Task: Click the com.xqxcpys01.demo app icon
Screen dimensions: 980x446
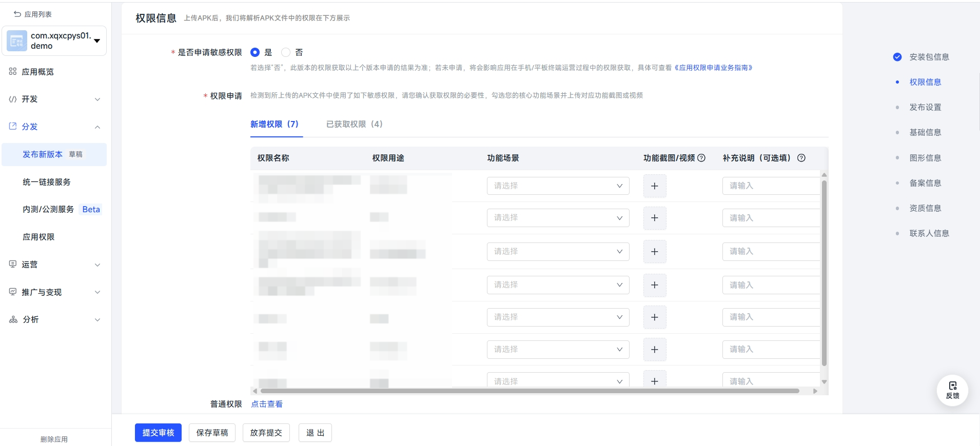Action: click(16, 41)
